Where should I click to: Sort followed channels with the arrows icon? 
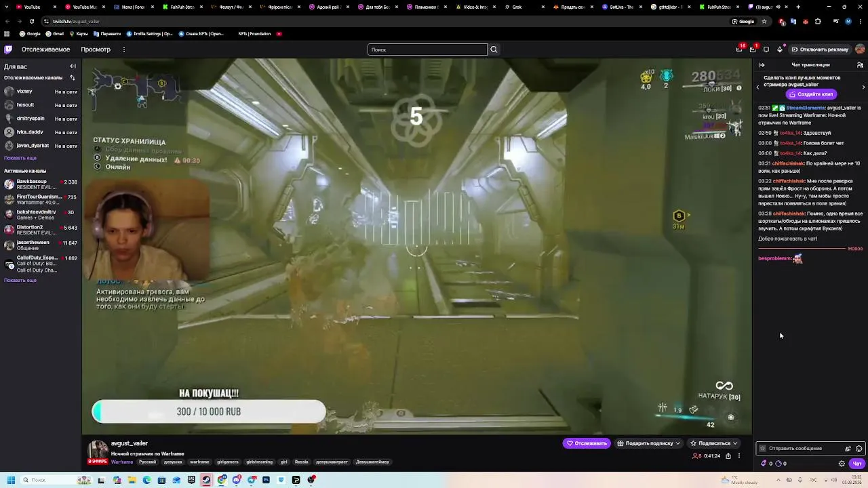(73, 78)
